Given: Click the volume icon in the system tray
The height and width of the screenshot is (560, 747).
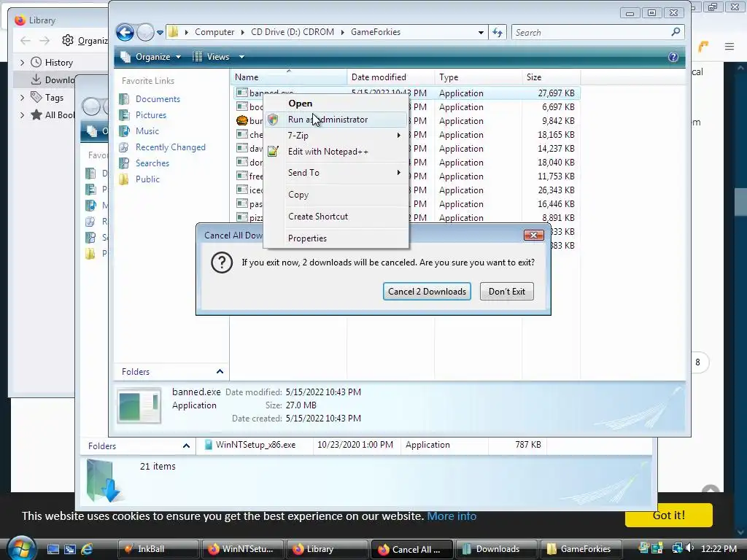Looking at the screenshot, I should coord(690,548).
